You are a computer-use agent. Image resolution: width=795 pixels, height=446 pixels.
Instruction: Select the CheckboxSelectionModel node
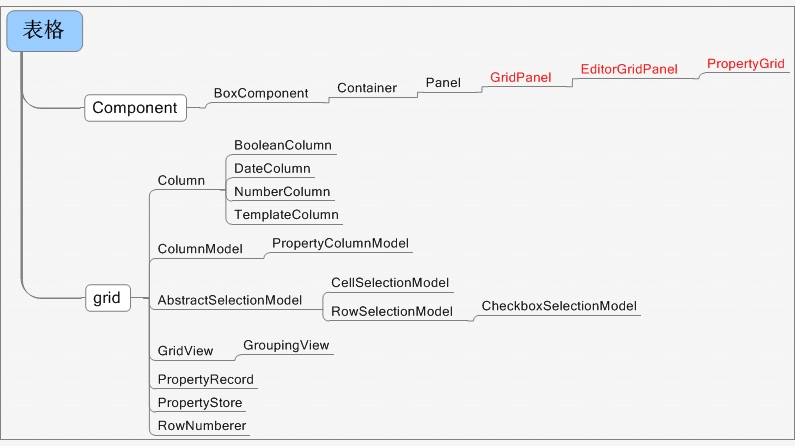pyautogui.click(x=559, y=306)
